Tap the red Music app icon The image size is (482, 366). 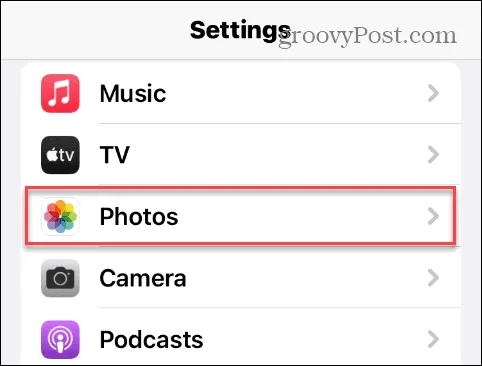click(60, 93)
